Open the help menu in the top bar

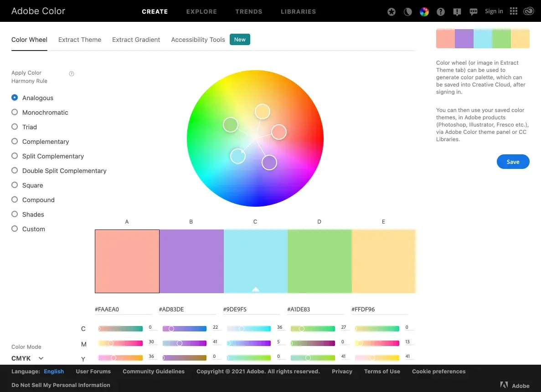pos(441,11)
